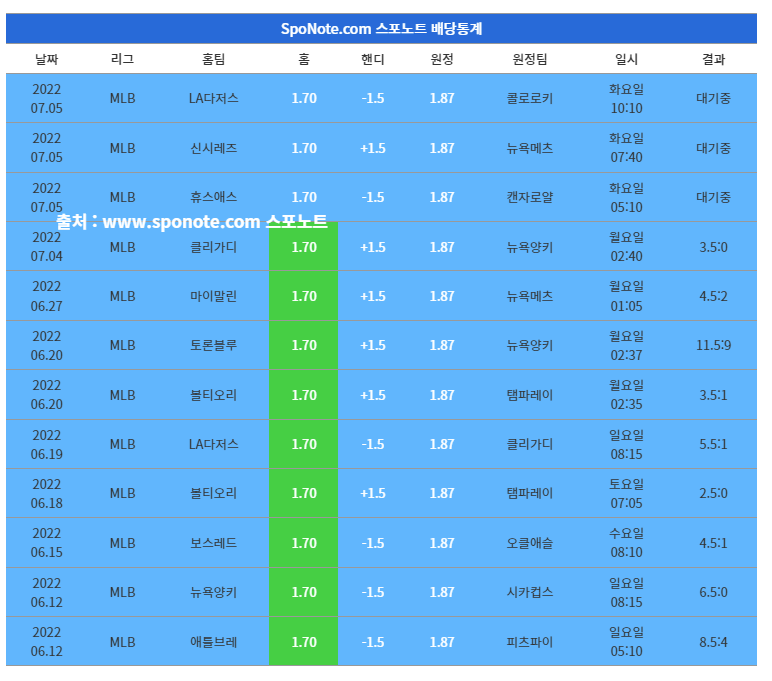Click the 일시 column header
The height and width of the screenshot is (681, 772).
pyautogui.click(x=626, y=59)
